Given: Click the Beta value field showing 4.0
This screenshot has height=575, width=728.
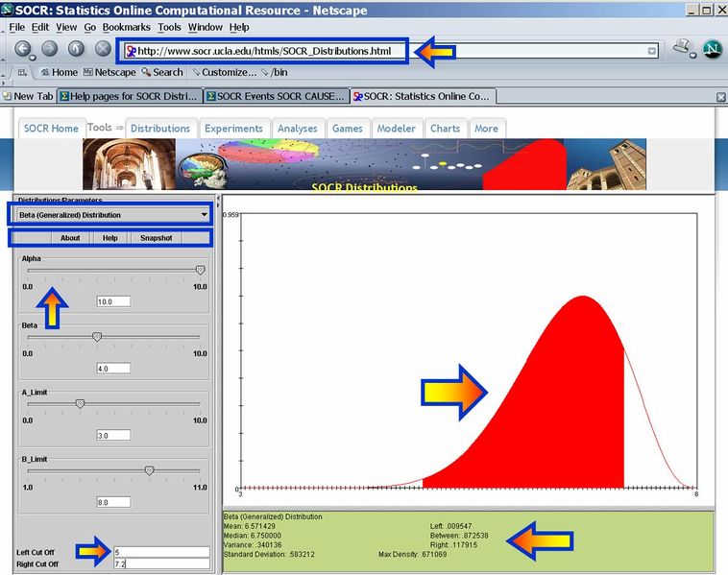Looking at the screenshot, I should pyautogui.click(x=113, y=369).
